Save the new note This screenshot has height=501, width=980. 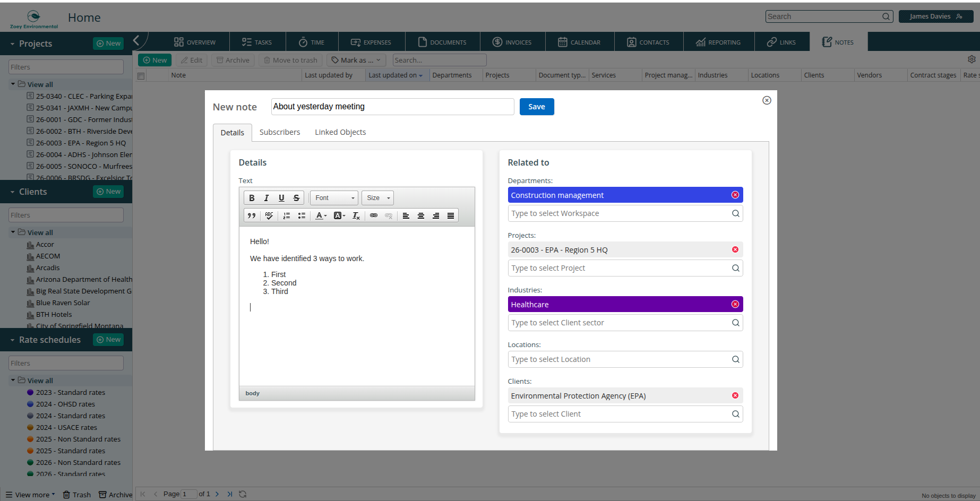537,107
